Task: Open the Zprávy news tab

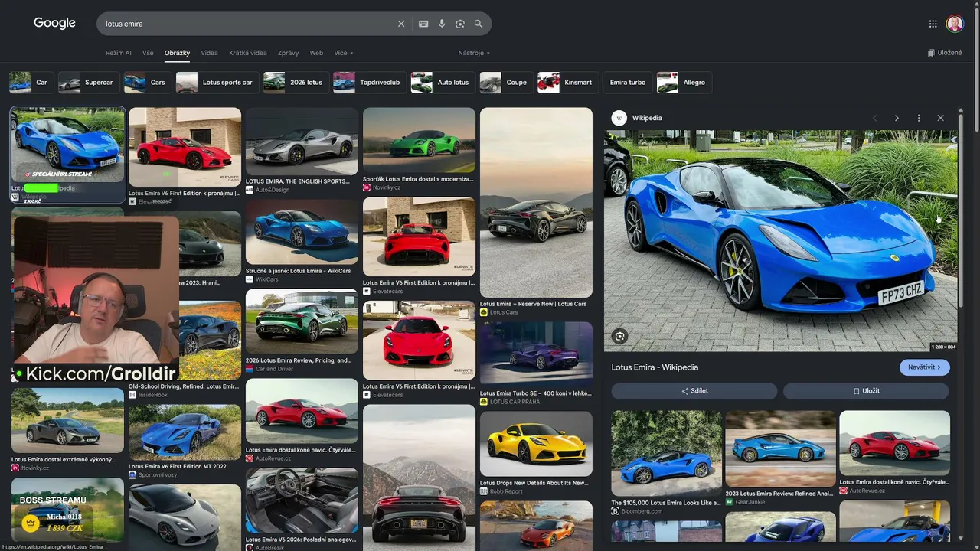Action: pos(289,53)
